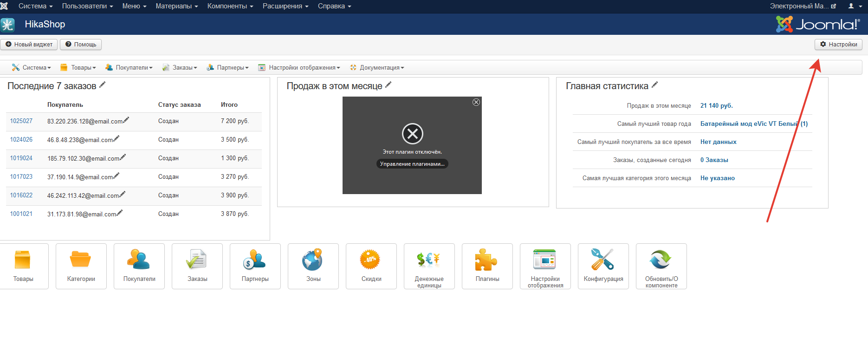The height and width of the screenshot is (345, 868).
Task: Click the Не указано category value
Action: [718, 178]
